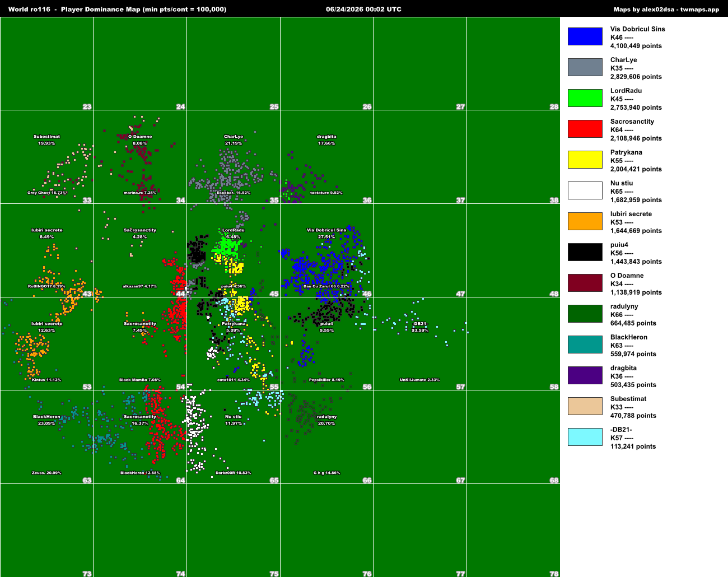This screenshot has width=728, height=577.
Task: Click the "1,682,959 points" legend value
Action: click(636, 200)
